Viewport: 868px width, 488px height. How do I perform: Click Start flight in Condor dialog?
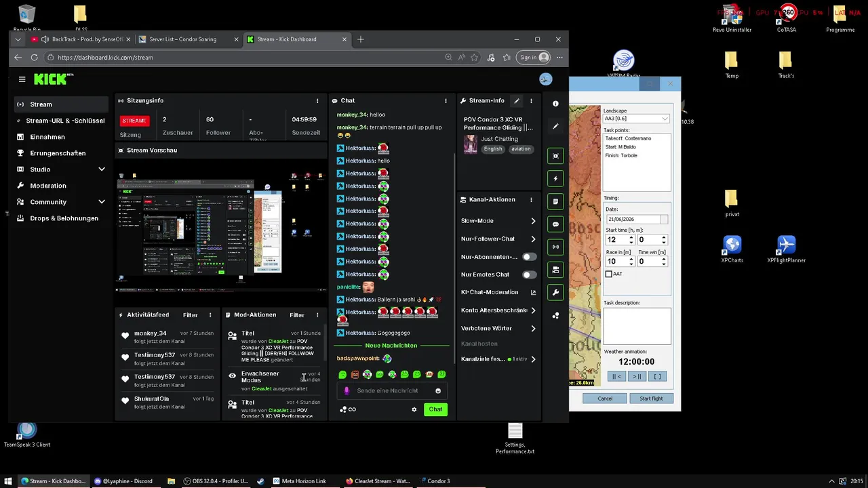point(651,399)
